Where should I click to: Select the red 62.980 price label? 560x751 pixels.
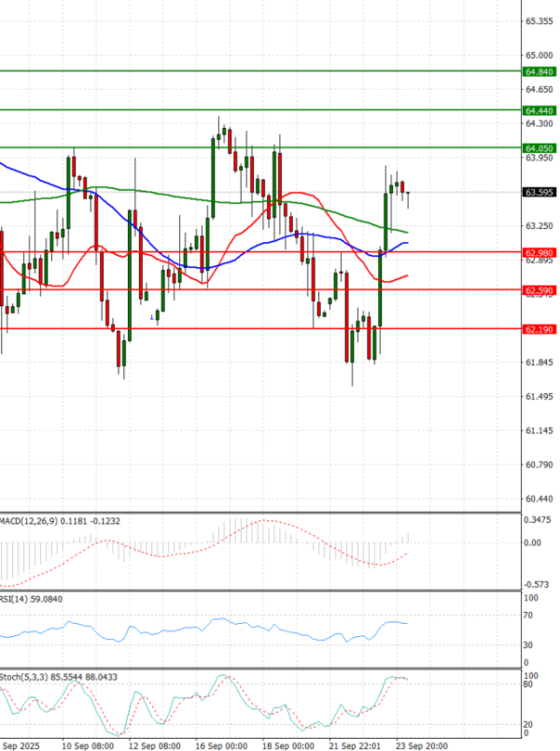click(x=539, y=253)
